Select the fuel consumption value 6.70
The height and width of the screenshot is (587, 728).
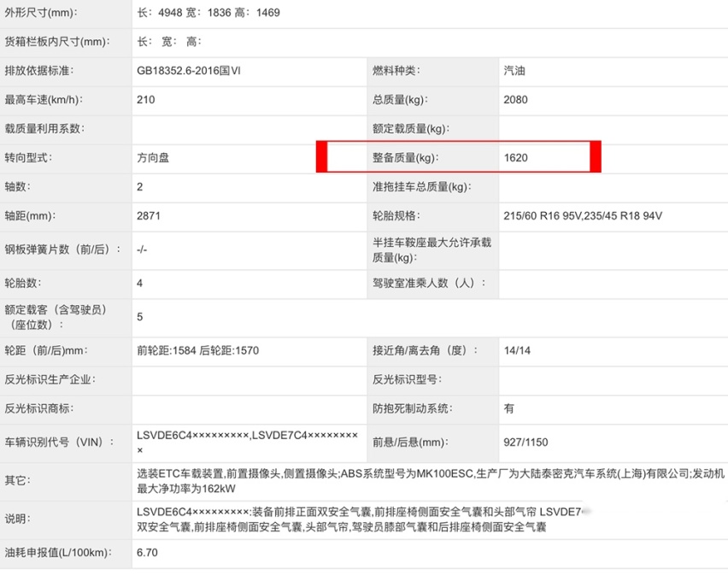[x=147, y=553]
